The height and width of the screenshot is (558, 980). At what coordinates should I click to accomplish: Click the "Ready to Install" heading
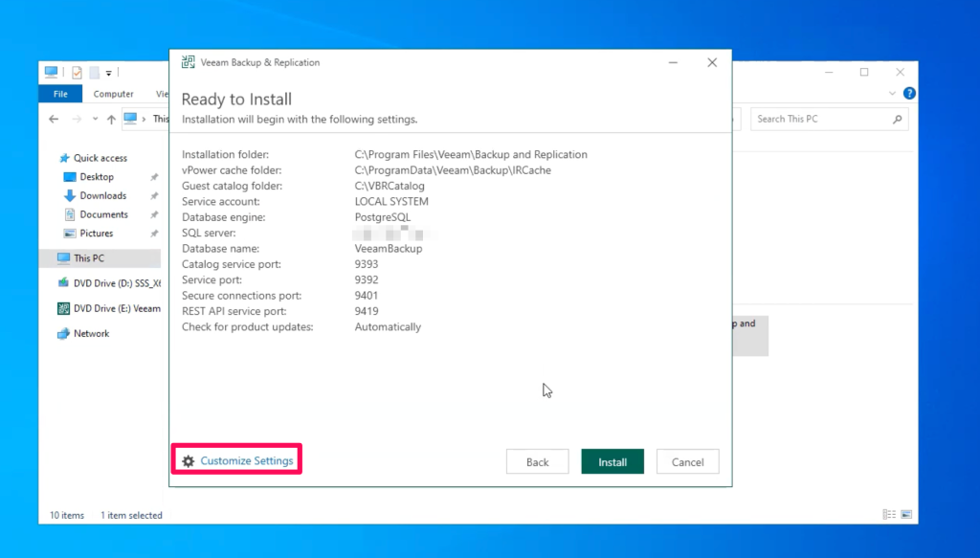(236, 99)
